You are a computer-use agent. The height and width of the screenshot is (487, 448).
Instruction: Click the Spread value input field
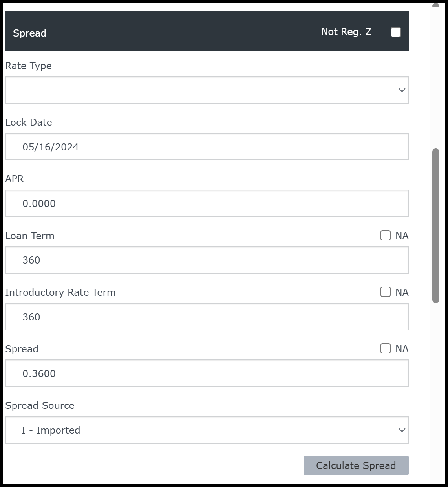click(x=207, y=373)
